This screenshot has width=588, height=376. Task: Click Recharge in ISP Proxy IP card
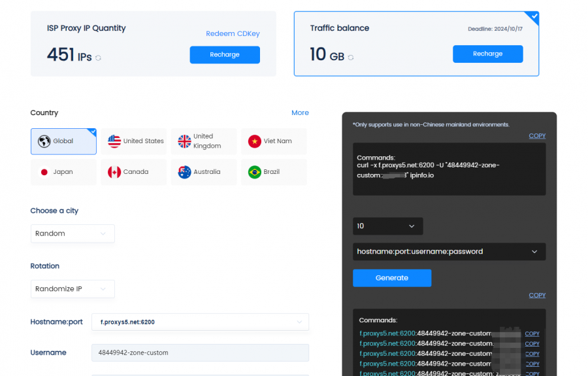225,55
